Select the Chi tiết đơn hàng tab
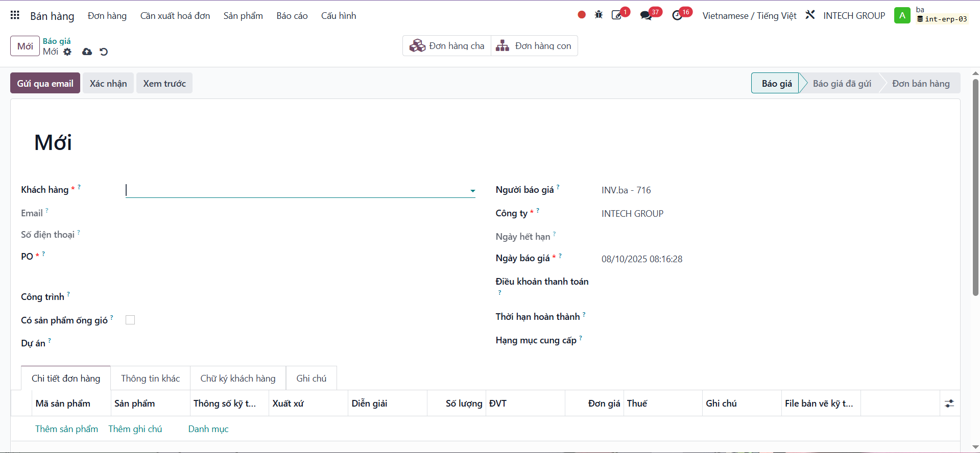Screen dimensions: 980x453 coord(66,378)
